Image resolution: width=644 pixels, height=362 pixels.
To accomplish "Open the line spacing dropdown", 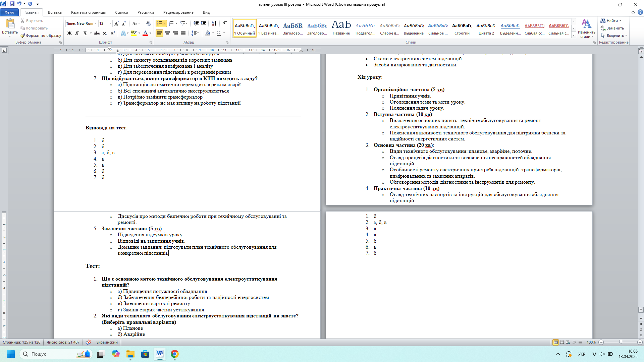I will tap(195, 33).
